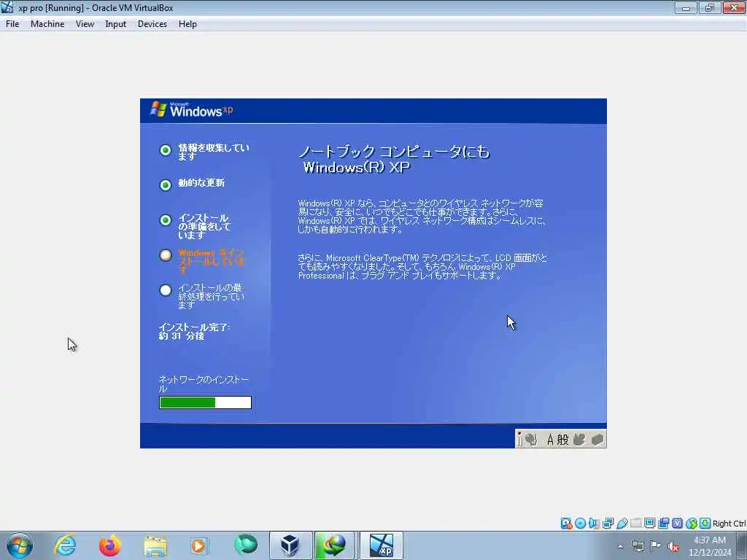Viewport: 747px width, 560px height.
Task: Restore down the VirtualBox window
Action: pos(709,7)
